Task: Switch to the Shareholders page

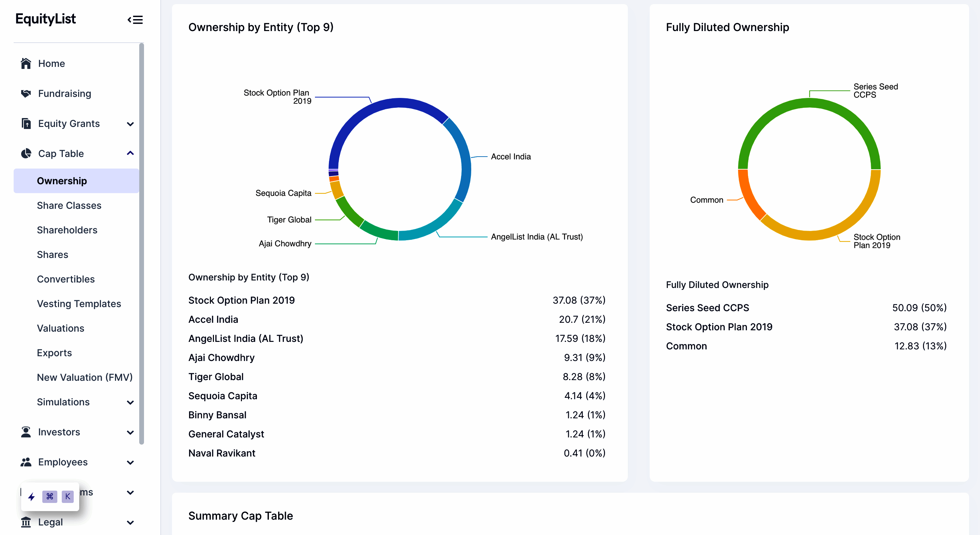Action: [67, 230]
